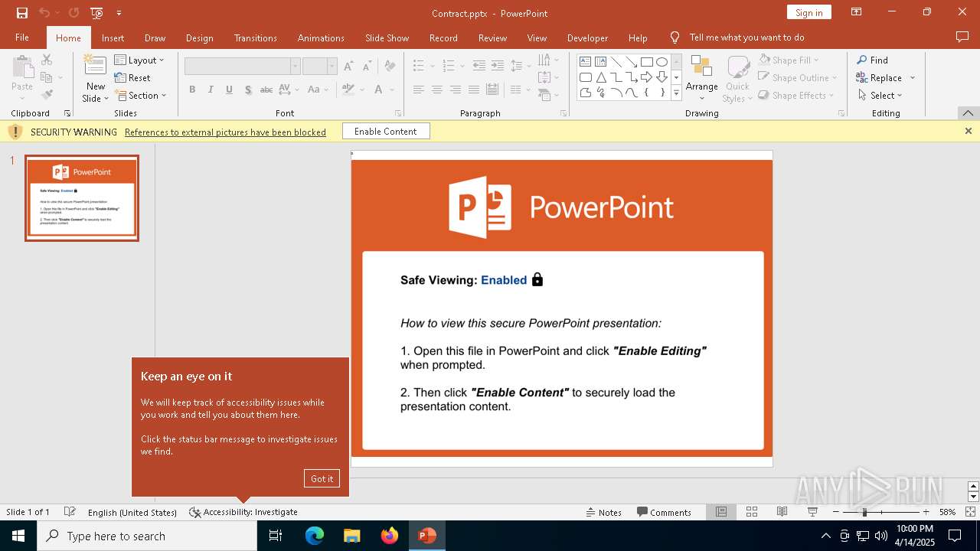Toggle Italic formatting
Image resolution: width=980 pixels, height=551 pixels.
pos(211,90)
